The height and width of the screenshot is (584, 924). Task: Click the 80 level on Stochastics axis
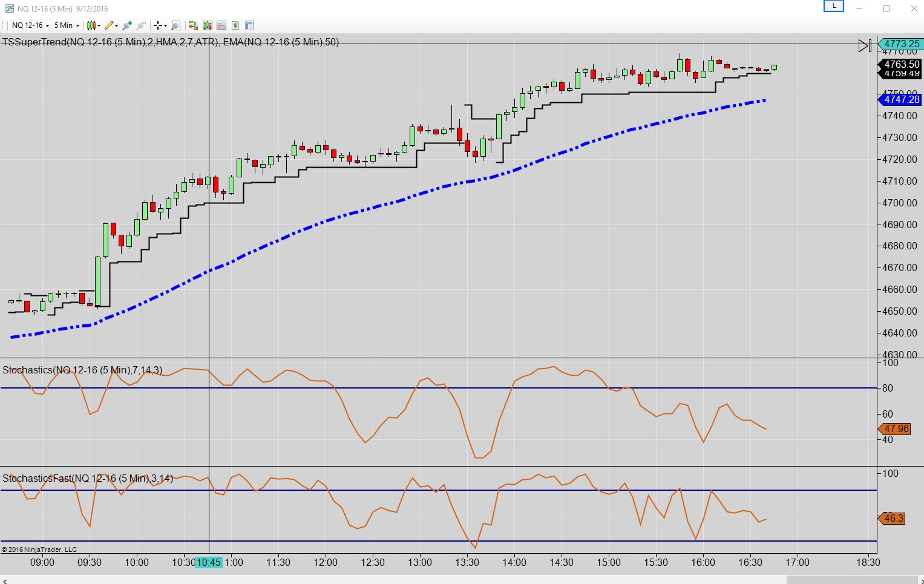click(888, 388)
